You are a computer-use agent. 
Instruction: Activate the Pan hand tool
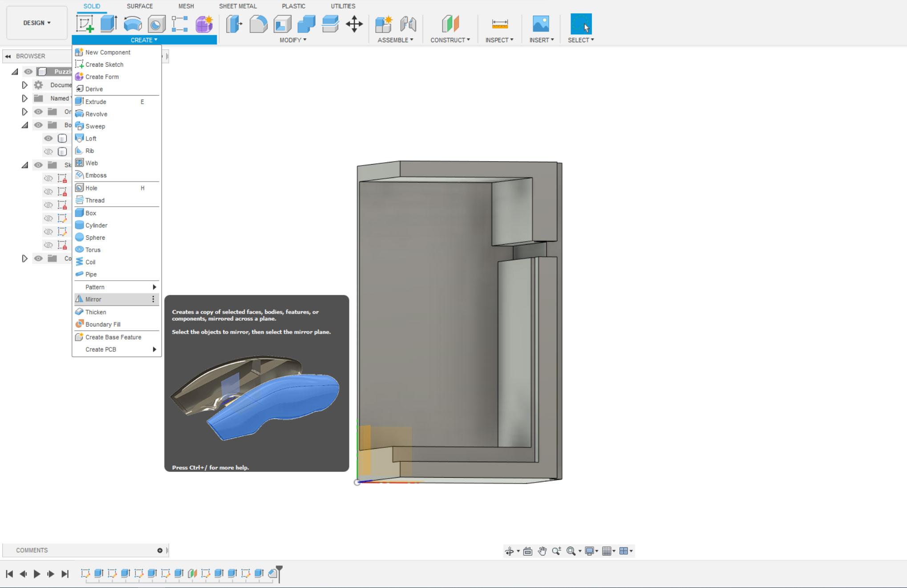click(x=542, y=551)
